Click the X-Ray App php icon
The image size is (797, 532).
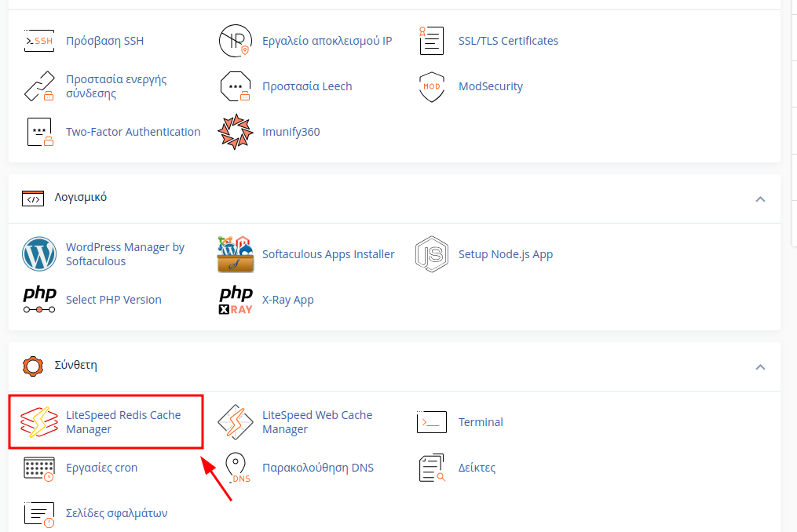tap(236, 300)
